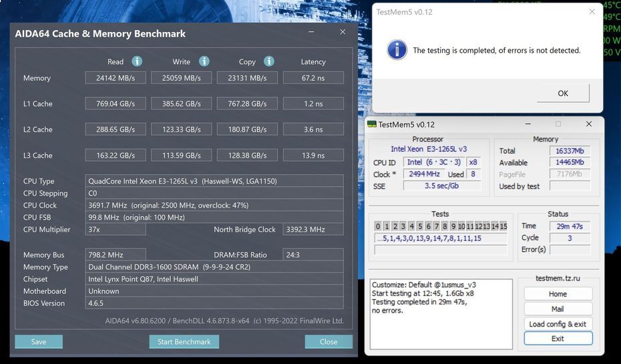The width and height of the screenshot is (621, 364).
Task: Click the Mail button in TestMem5
Action: click(x=558, y=309)
